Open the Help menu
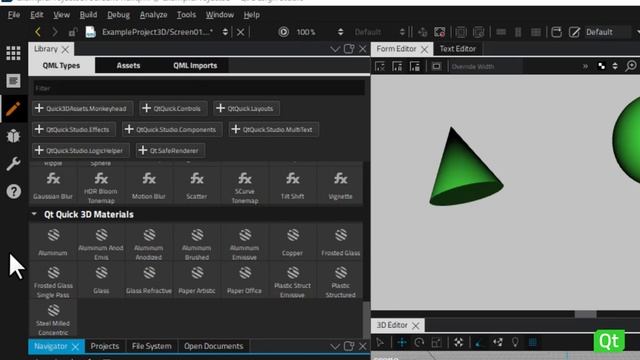 [x=251, y=15]
